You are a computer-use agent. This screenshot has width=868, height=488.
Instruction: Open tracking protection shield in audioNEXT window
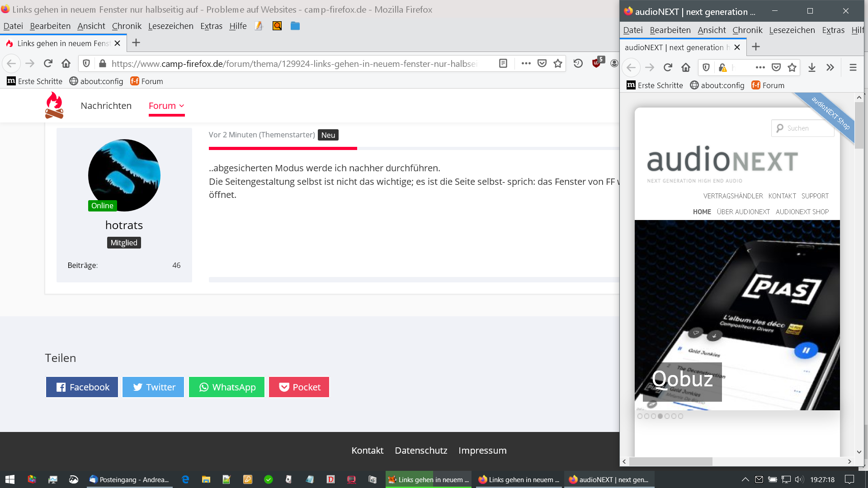pyautogui.click(x=706, y=68)
